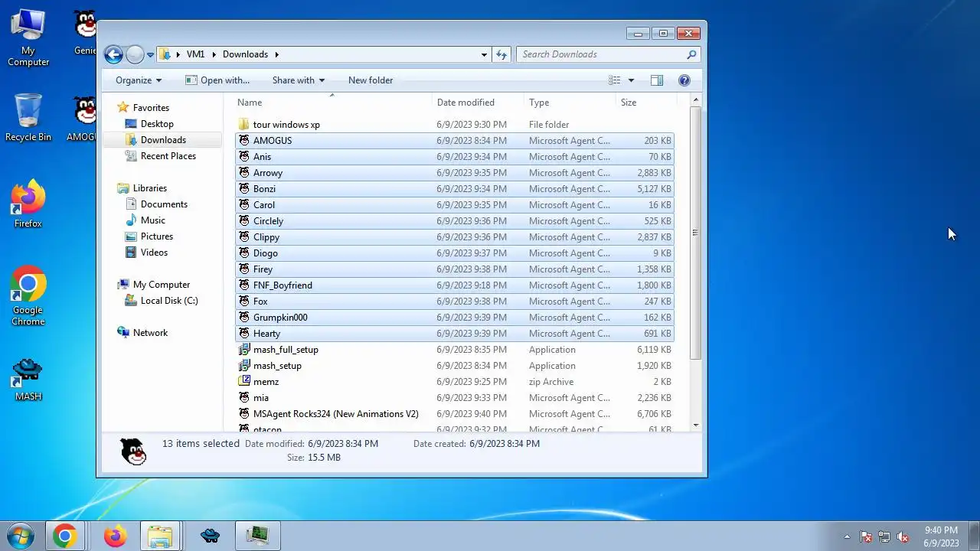Open the Share with menu
Viewport: 980px width, 551px height.
tap(299, 80)
